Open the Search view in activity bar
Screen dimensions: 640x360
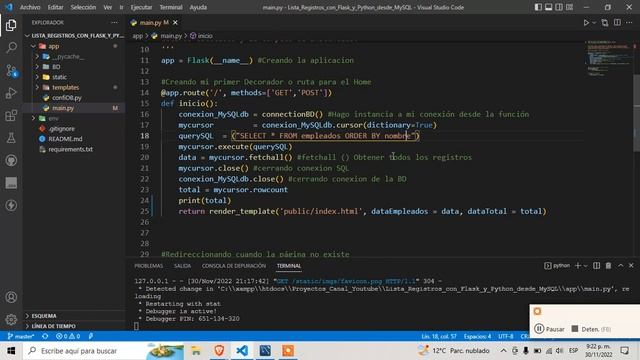[x=11, y=47]
